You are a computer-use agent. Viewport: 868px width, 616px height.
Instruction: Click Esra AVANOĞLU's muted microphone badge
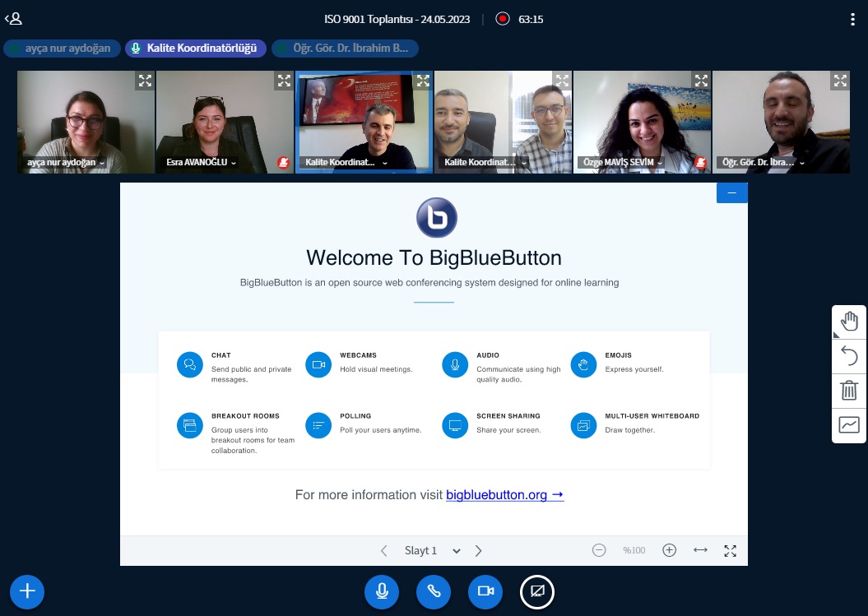coord(283,162)
